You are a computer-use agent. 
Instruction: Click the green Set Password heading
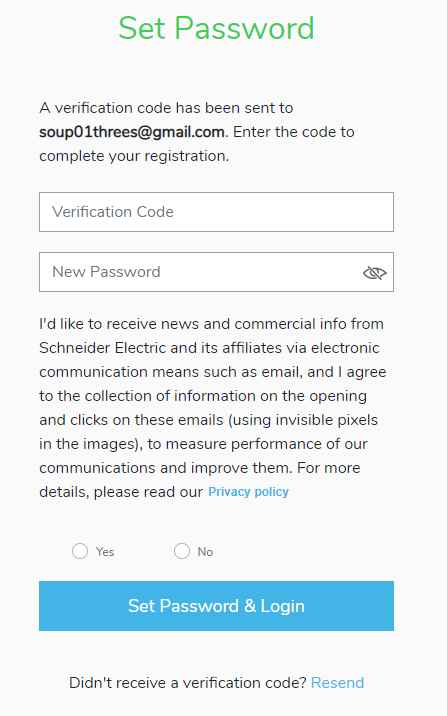click(216, 28)
